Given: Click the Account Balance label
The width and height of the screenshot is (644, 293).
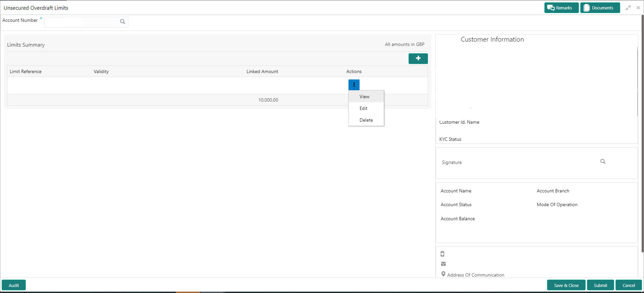Looking at the screenshot, I should (x=458, y=219).
